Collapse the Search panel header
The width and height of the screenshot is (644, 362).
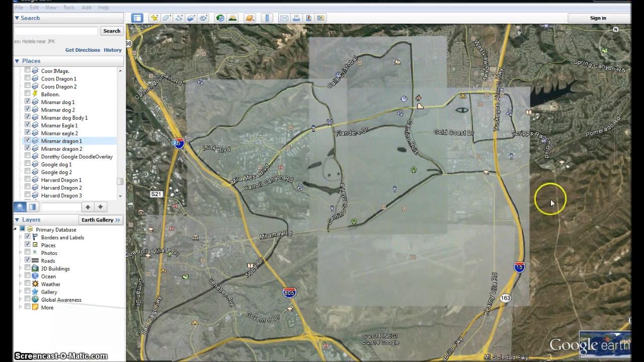[17, 18]
